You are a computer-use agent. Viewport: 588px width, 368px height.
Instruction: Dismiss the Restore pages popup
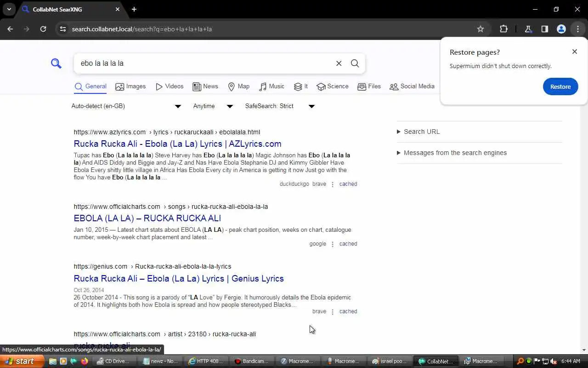[x=575, y=52]
